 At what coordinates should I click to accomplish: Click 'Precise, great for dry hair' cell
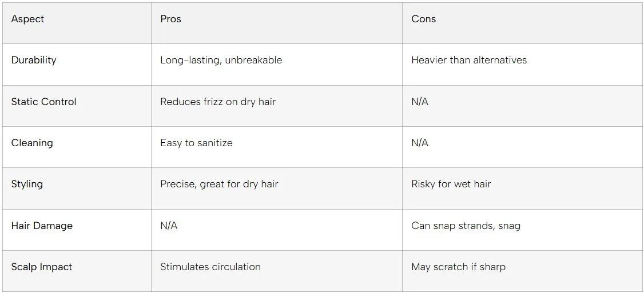pos(219,184)
